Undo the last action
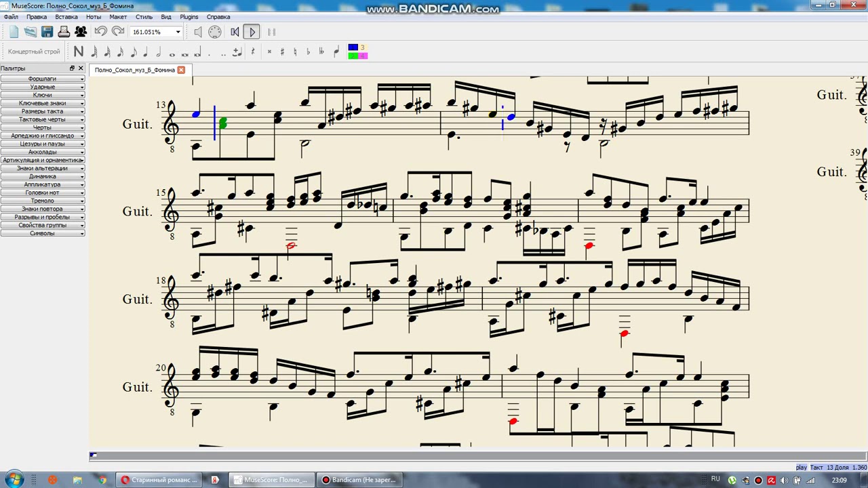 coord(101,31)
